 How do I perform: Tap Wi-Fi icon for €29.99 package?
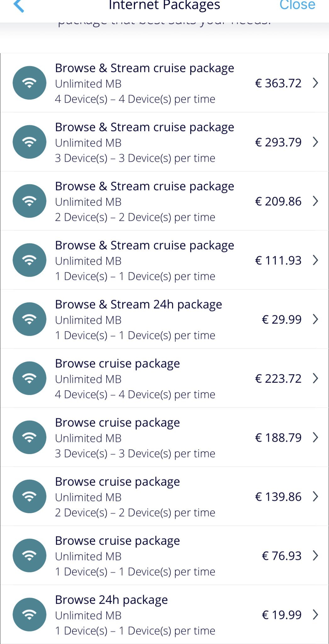coord(30,319)
